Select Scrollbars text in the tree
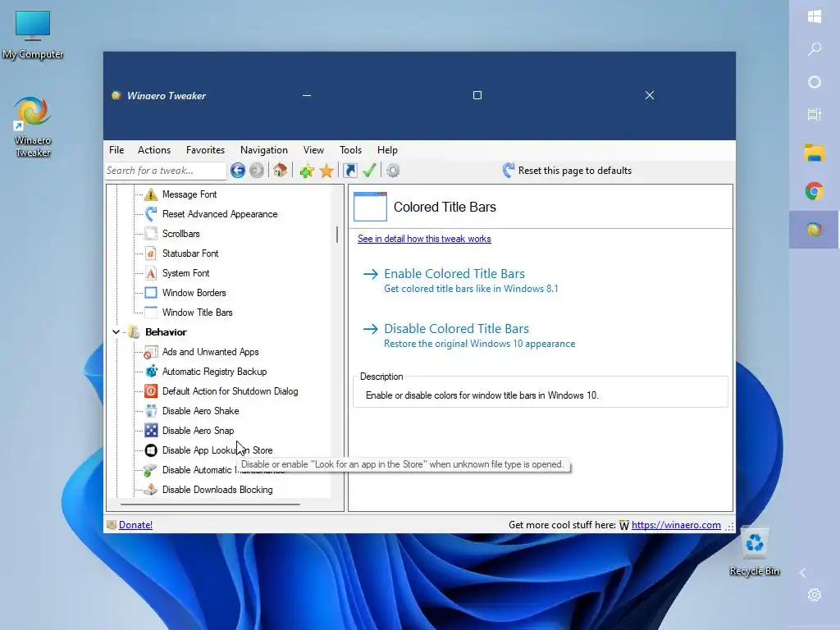This screenshot has height=630, width=840. pyautogui.click(x=181, y=234)
